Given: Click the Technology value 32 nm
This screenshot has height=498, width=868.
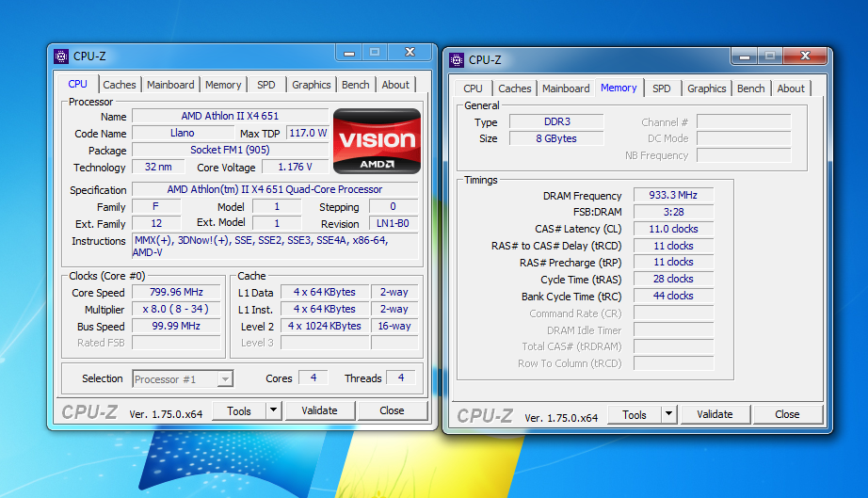Looking at the screenshot, I should pyautogui.click(x=158, y=168).
